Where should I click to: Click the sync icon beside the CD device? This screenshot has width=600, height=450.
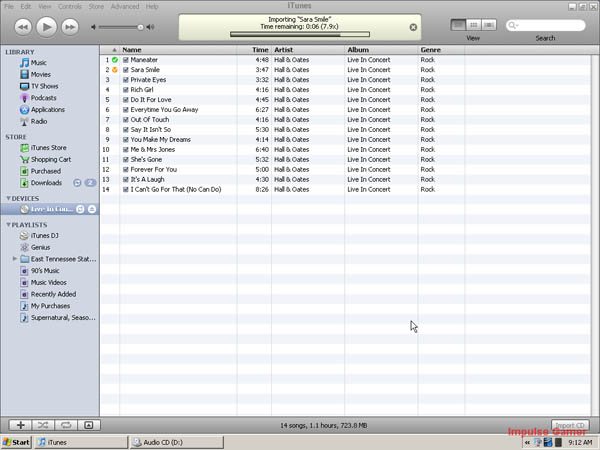tap(80, 209)
